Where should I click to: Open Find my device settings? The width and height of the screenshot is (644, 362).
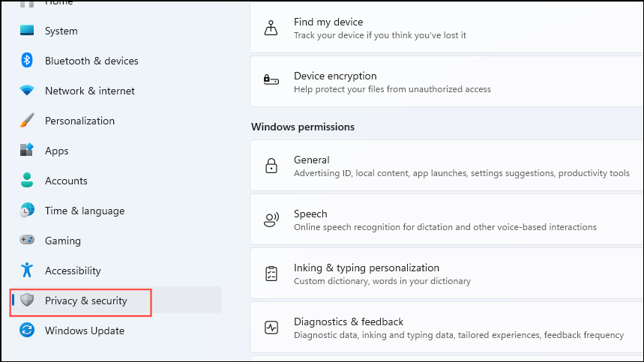447,28
